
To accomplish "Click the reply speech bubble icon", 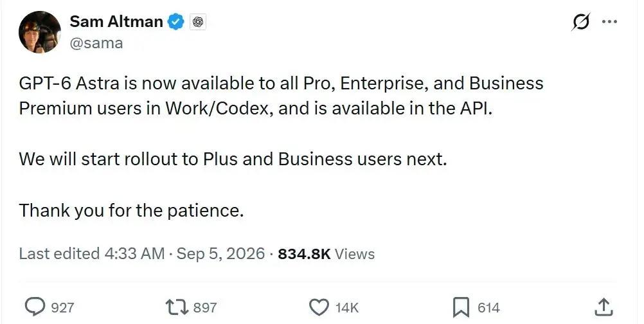I will tap(36, 307).
